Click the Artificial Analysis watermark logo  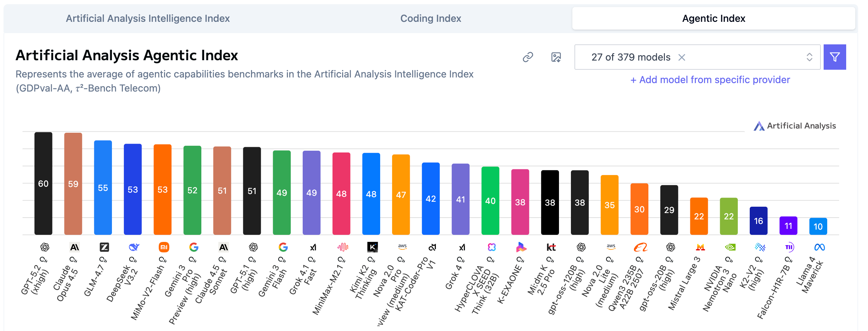[794, 126]
